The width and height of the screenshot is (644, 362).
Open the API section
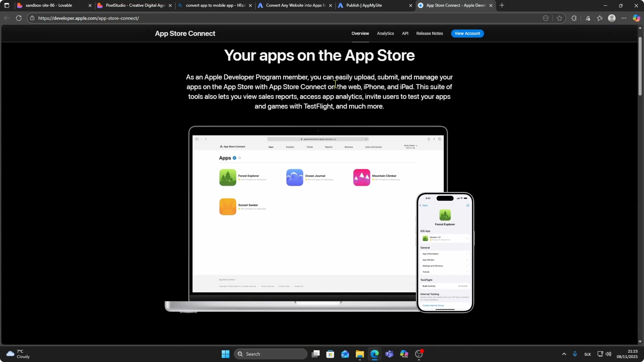[405, 33]
